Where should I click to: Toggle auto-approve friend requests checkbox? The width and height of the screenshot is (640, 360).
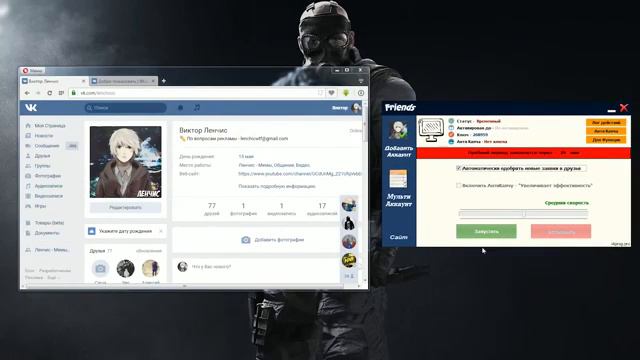pyautogui.click(x=458, y=168)
